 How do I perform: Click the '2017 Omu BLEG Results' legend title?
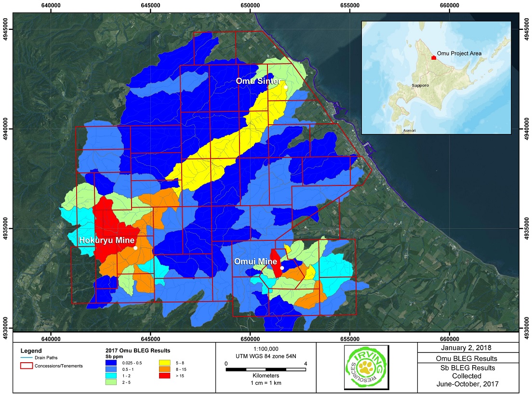tap(138, 351)
